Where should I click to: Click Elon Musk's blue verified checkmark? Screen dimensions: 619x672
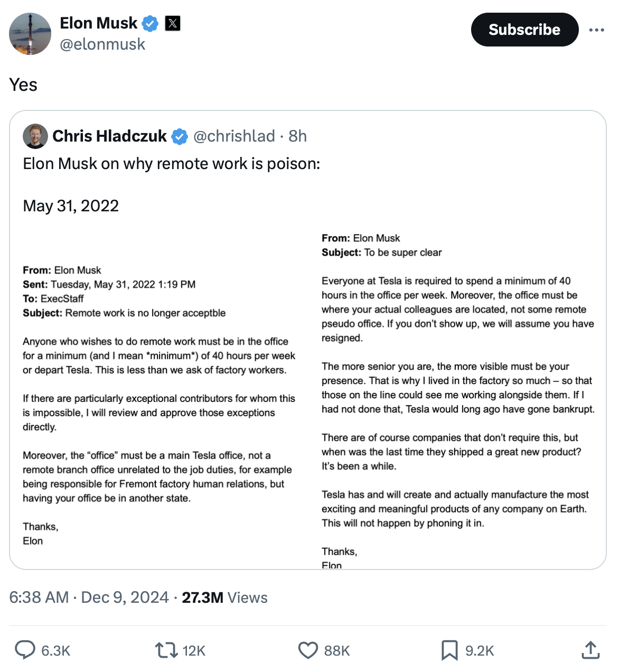tap(151, 23)
